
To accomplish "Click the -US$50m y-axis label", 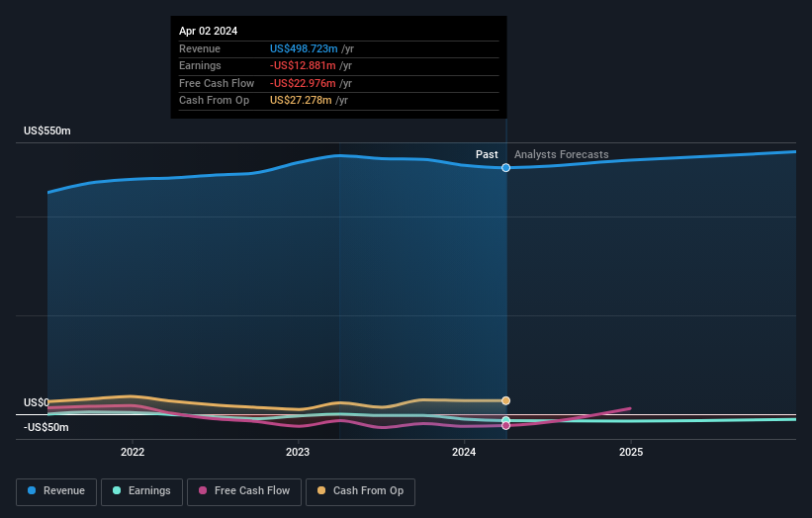I will click(46, 427).
